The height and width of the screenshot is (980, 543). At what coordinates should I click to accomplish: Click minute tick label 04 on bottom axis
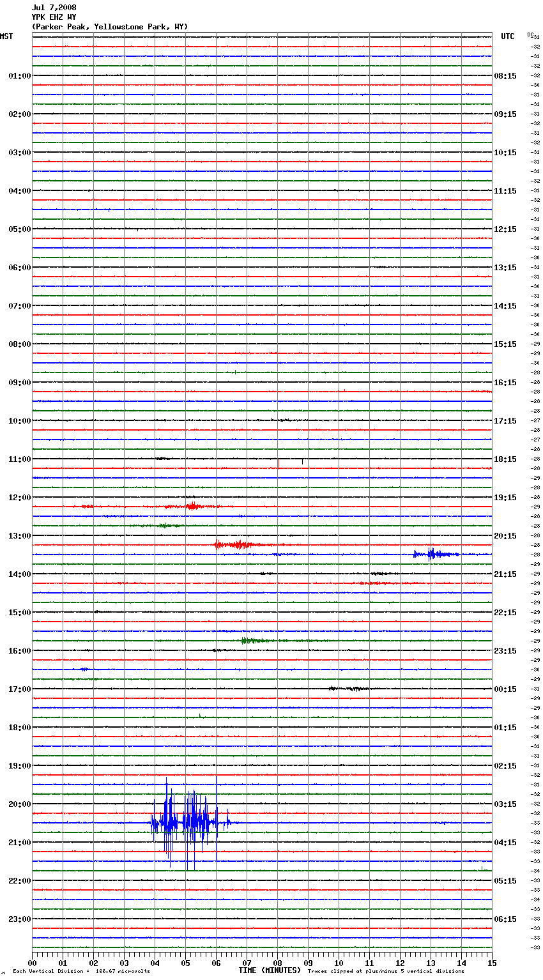(x=155, y=963)
